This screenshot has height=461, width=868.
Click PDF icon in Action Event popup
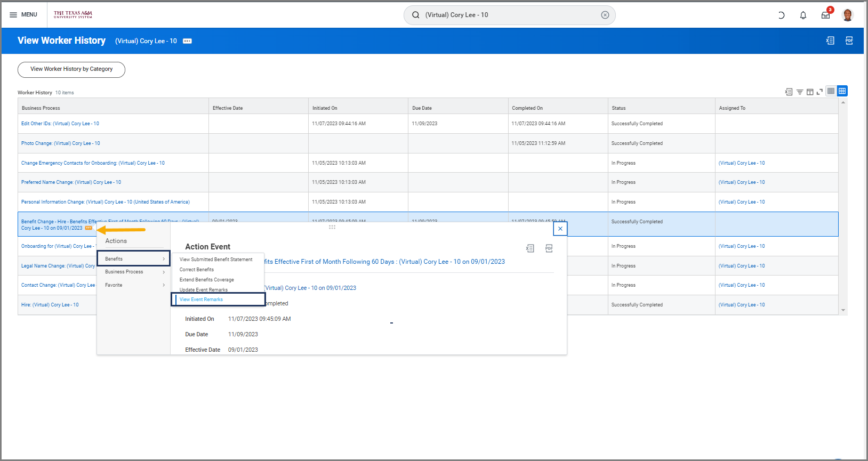(x=549, y=248)
